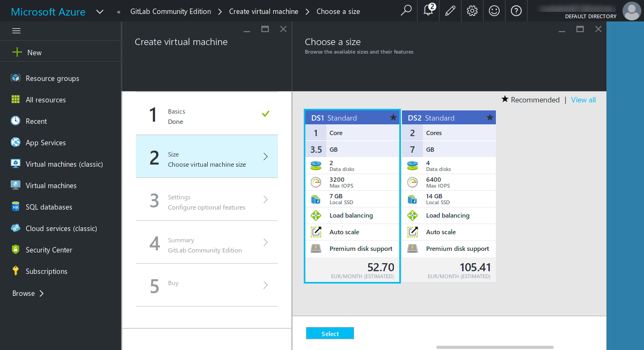Expand the directory switcher next to Microsoft Azure

[100, 11]
